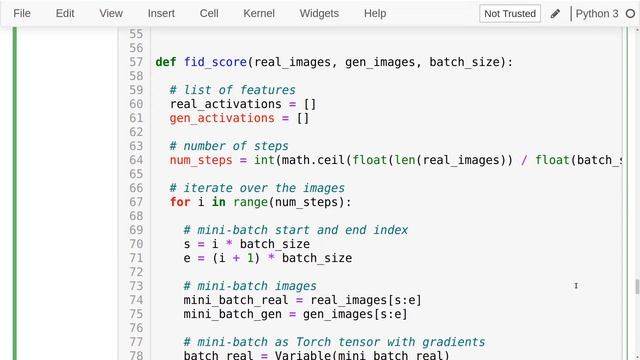Open the Insert menu

coord(161,13)
